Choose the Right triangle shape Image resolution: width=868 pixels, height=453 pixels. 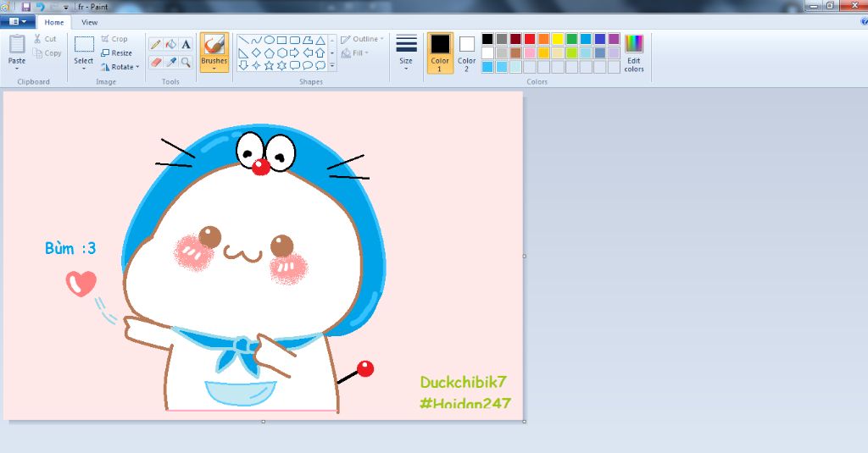pos(243,52)
